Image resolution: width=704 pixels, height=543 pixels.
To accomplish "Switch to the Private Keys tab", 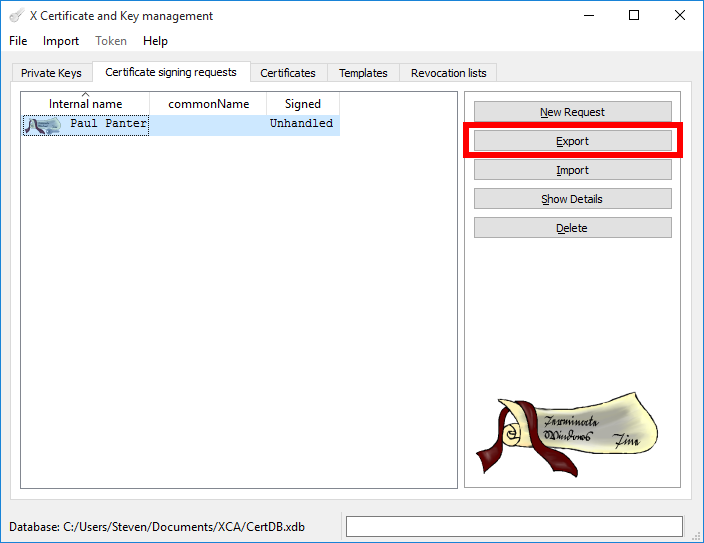I will (51, 73).
